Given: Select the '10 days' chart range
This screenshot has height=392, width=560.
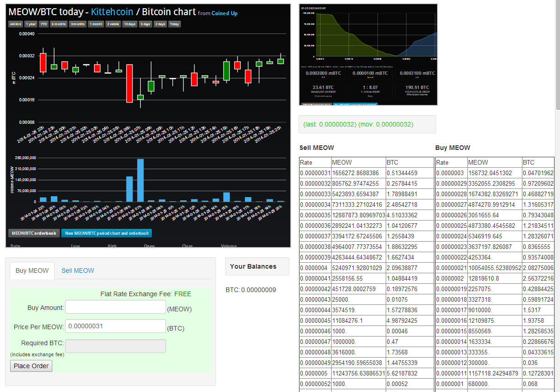Looking at the screenshot, I should (x=129, y=24).
